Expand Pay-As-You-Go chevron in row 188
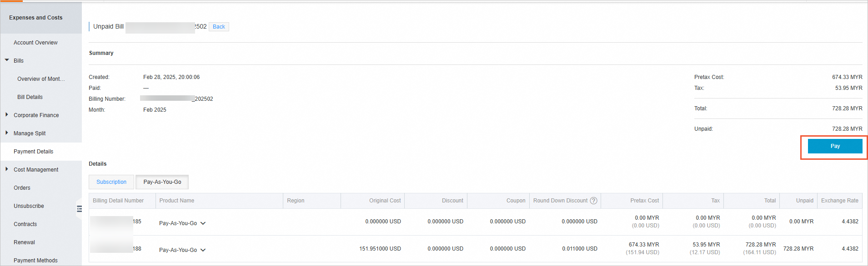Image resolution: width=868 pixels, height=266 pixels. (203, 250)
